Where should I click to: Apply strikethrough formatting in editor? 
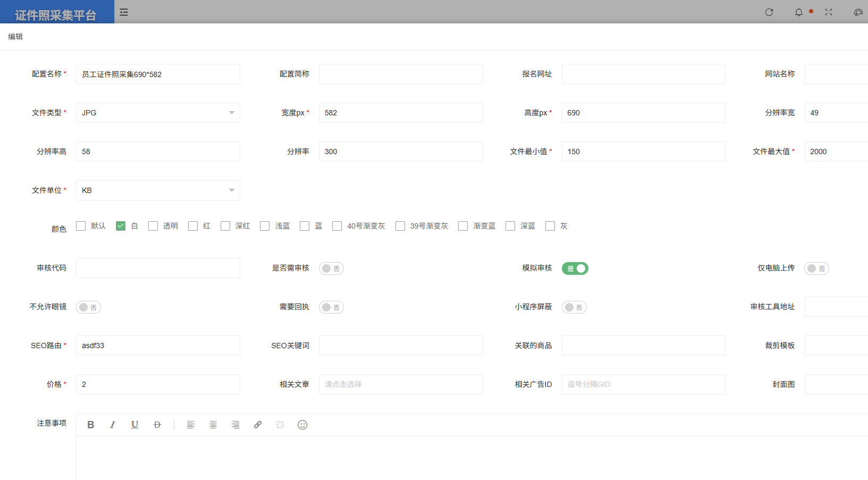pyautogui.click(x=157, y=425)
